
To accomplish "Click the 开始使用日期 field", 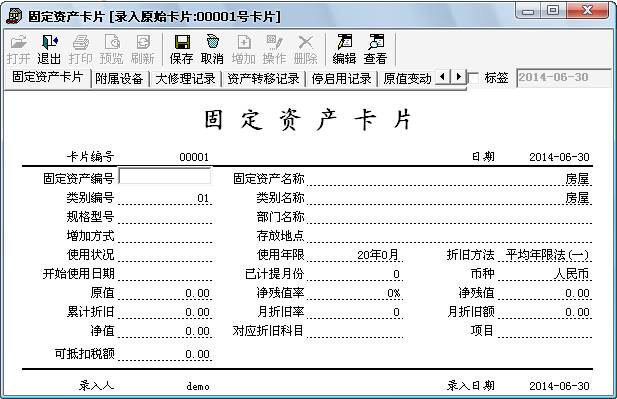I will click(165, 273).
